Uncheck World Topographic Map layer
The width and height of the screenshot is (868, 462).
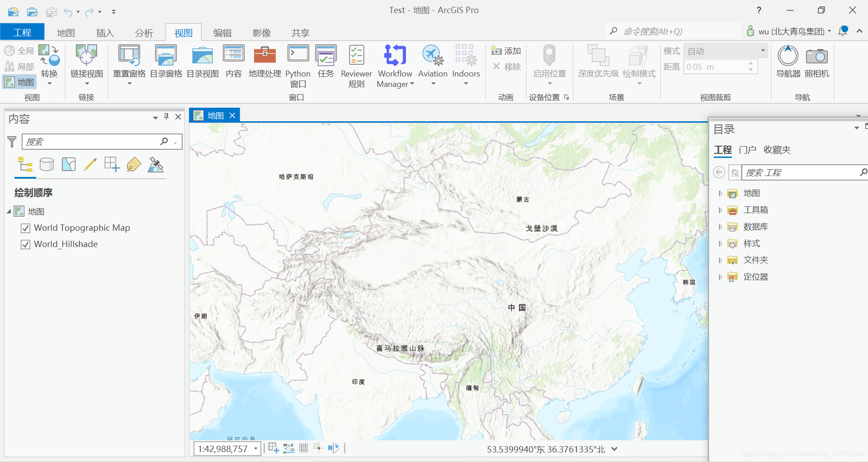(26, 228)
